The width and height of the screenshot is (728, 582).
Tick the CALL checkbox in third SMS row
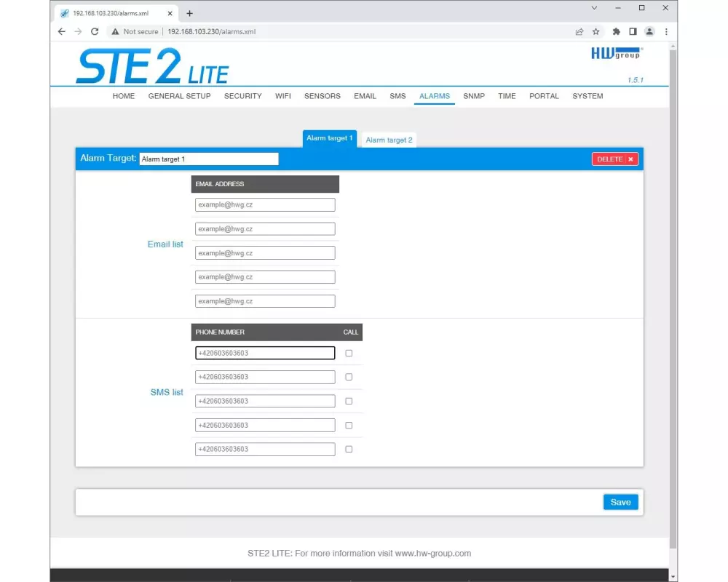click(349, 401)
